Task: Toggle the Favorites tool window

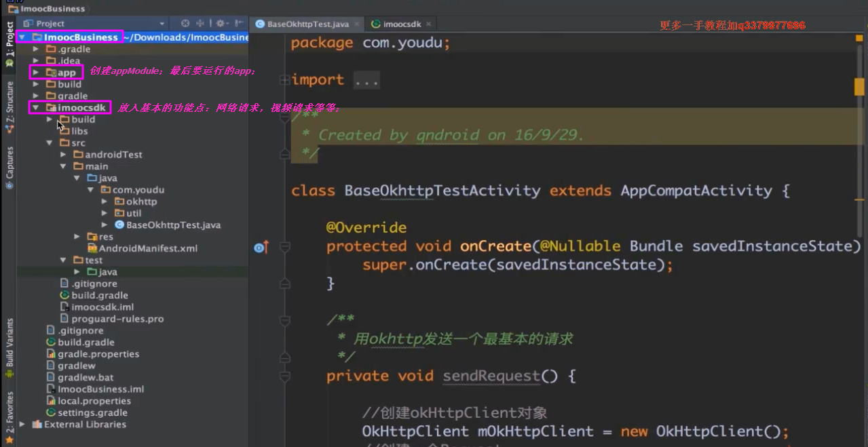Action: tap(10, 412)
